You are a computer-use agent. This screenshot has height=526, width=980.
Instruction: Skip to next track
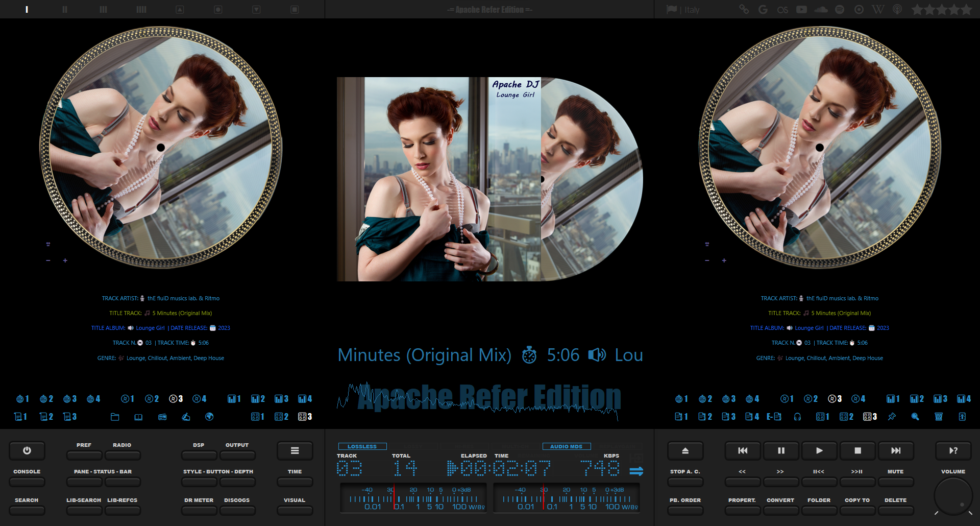point(896,450)
